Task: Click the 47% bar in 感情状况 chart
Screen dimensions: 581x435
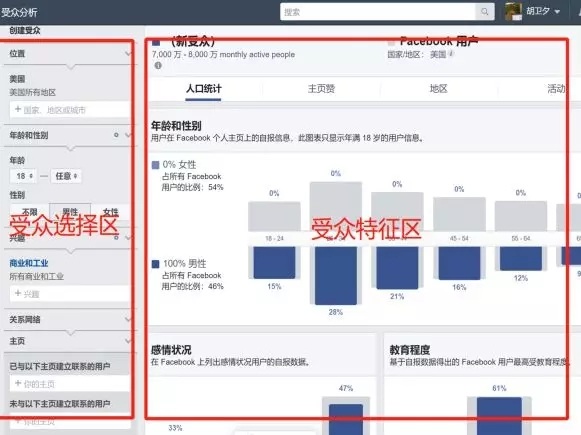Action: pos(346,419)
